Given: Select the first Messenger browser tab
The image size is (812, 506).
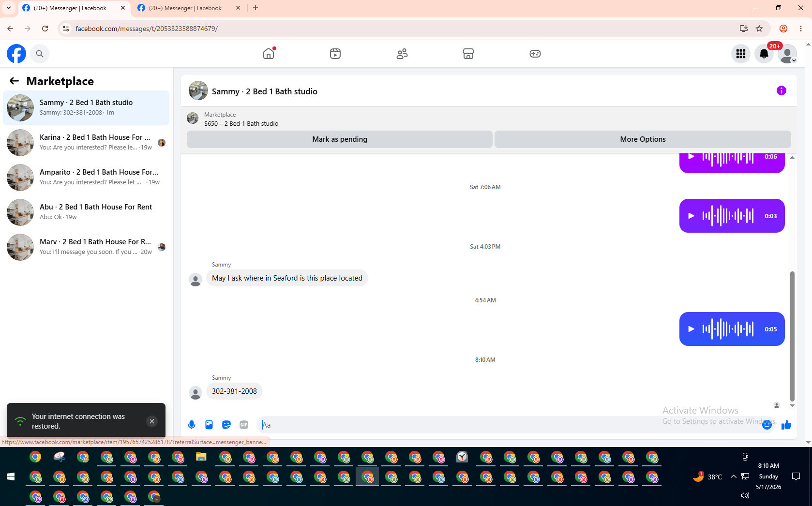Looking at the screenshot, I should [73, 8].
